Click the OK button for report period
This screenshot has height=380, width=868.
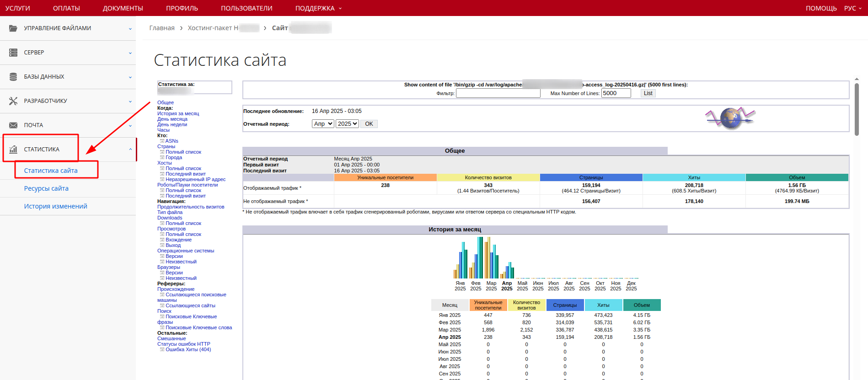369,124
